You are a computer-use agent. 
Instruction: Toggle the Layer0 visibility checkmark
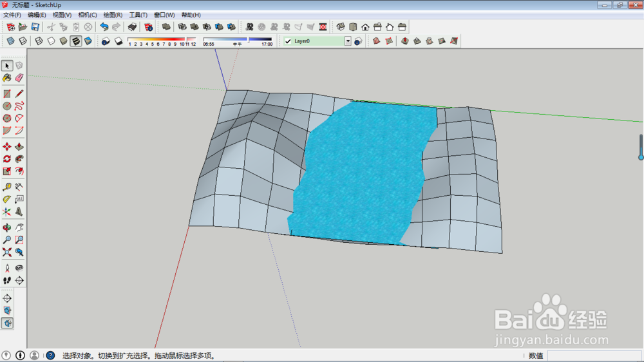click(x=288, y=41)
